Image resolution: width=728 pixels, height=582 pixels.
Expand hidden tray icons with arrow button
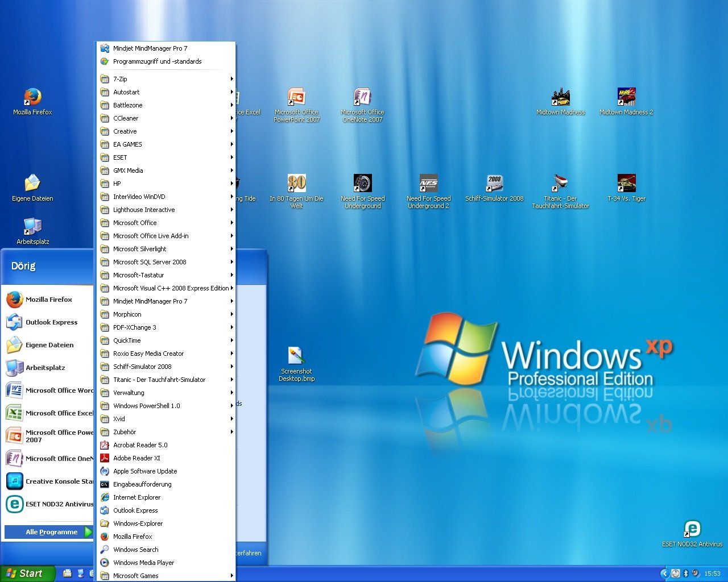click(664, 573)
